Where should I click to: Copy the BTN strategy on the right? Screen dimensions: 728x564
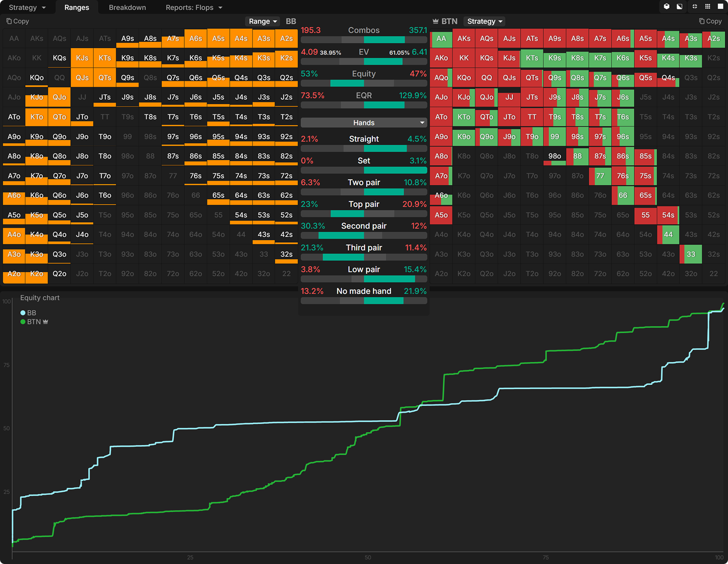click(710, 21)
